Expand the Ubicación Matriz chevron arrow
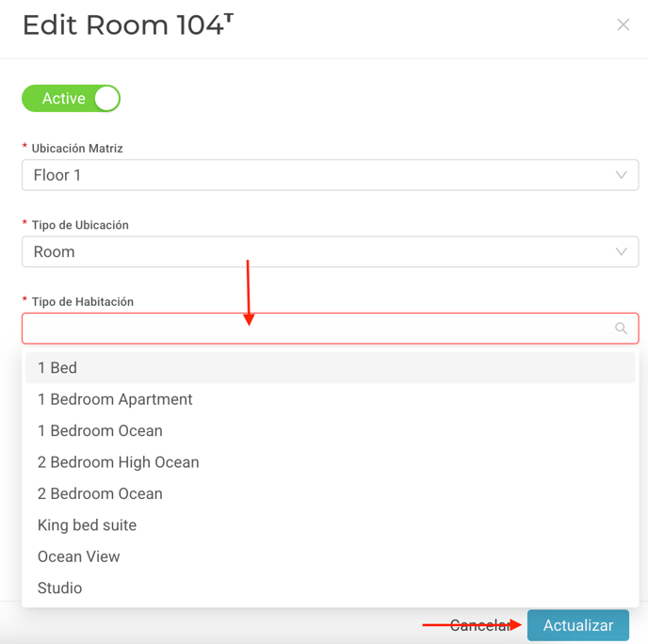This screenshot has height=644, width=648. [x=621, y=175]
